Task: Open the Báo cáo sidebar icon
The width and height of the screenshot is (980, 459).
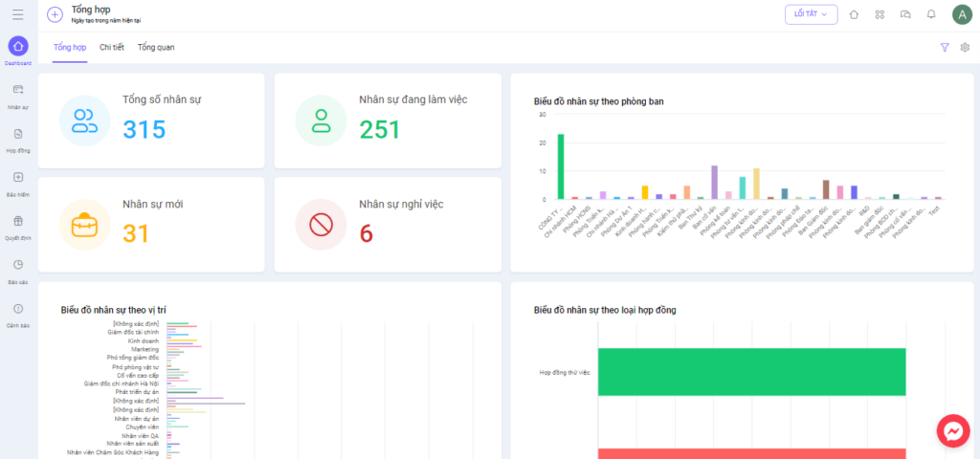Action: point(18,264)
